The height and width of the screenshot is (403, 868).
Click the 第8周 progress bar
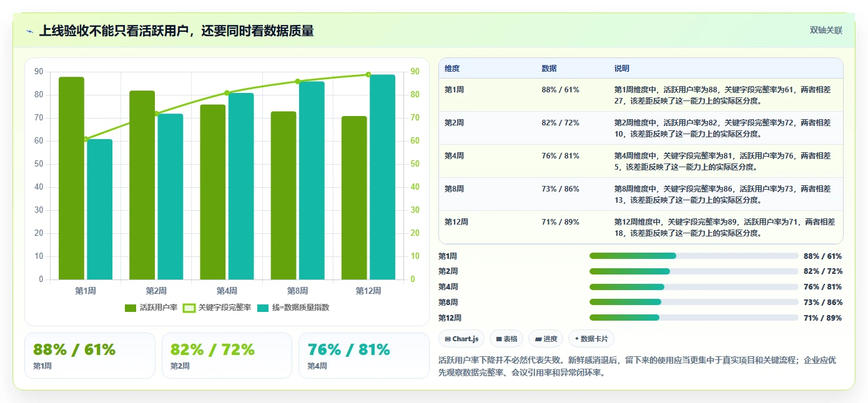tap(694, 302)
